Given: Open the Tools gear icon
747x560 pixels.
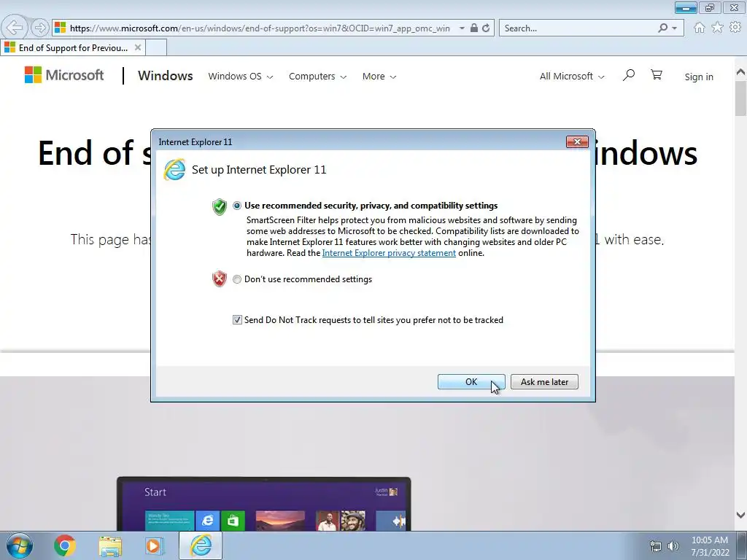Looking at the screenshot, I should (x=735, y=28).
